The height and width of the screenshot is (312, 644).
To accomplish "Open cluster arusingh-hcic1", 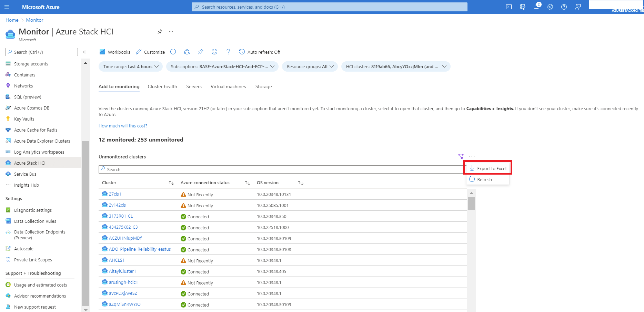I will click(x=123, y=282).
